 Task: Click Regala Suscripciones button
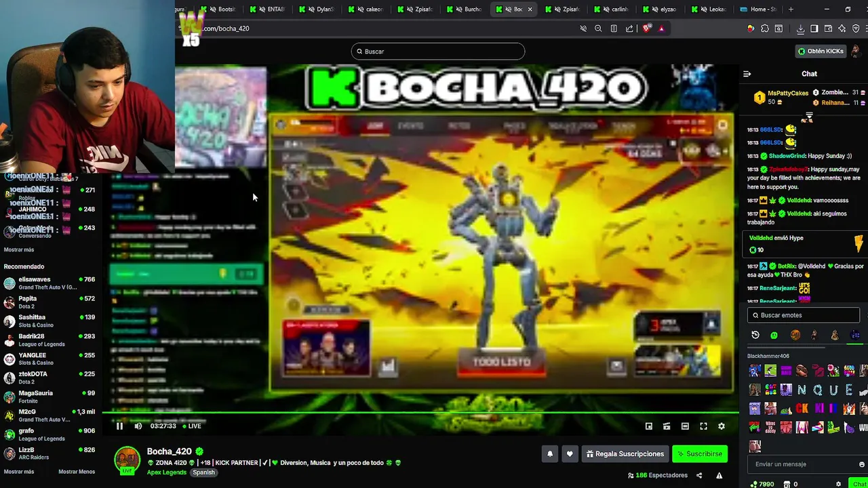625,454
